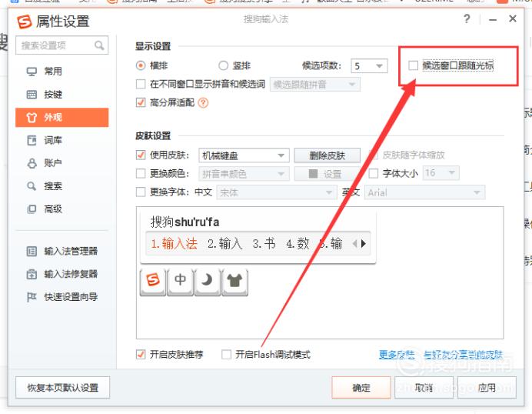Click the 确定 button
The image size is (532, 414).
[x=361, y=388]
